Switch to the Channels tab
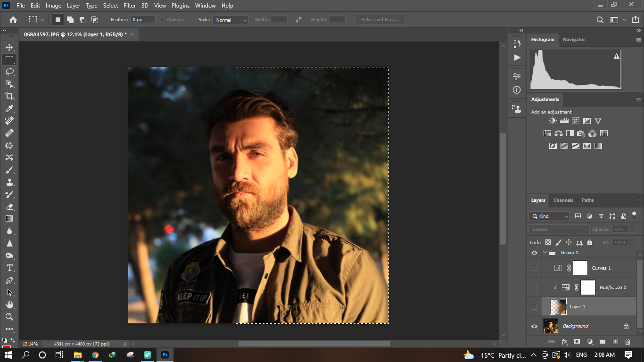 point(563,200)
